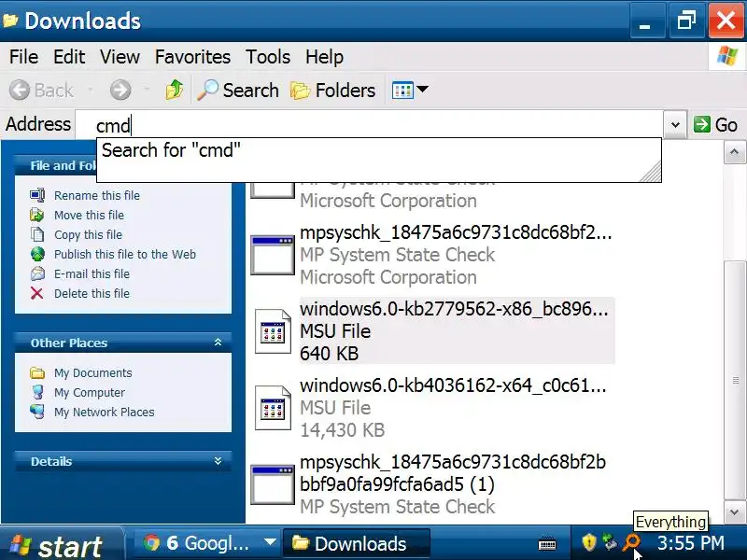This screenshot has width=747, height=560.
Task: Click the Copy this file icon
Action: (37, 234)
